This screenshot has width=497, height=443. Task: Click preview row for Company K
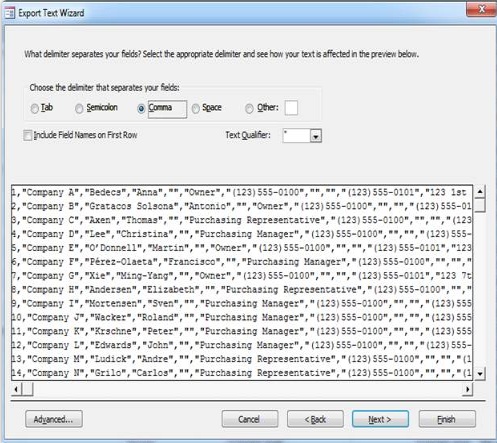(241, 331)
